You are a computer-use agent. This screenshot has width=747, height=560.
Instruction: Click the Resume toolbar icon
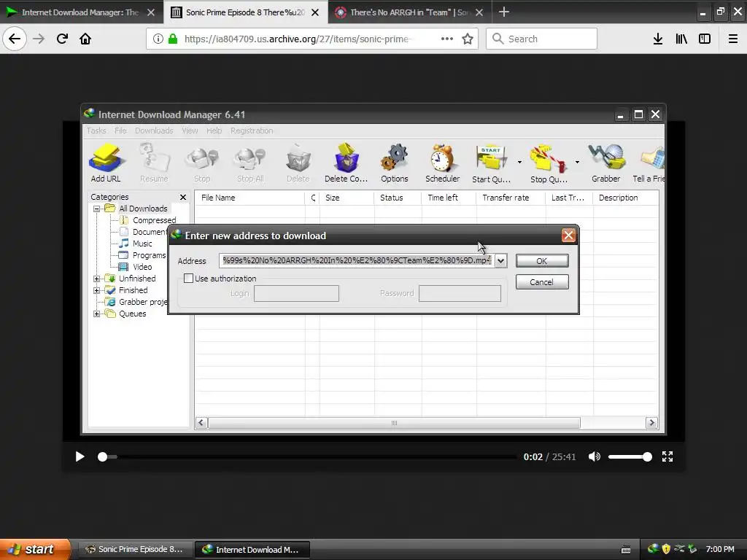(x=154, y=163)
